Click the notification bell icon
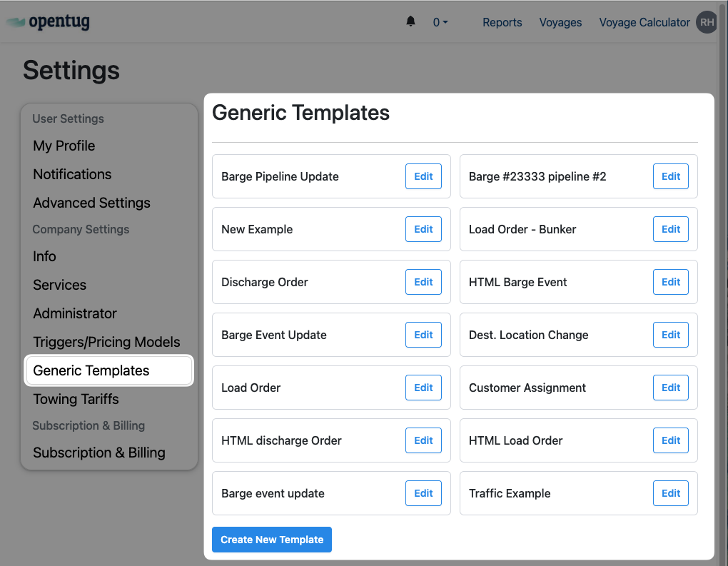This screenshot has width=728, height=566. (x=410, y=22)
